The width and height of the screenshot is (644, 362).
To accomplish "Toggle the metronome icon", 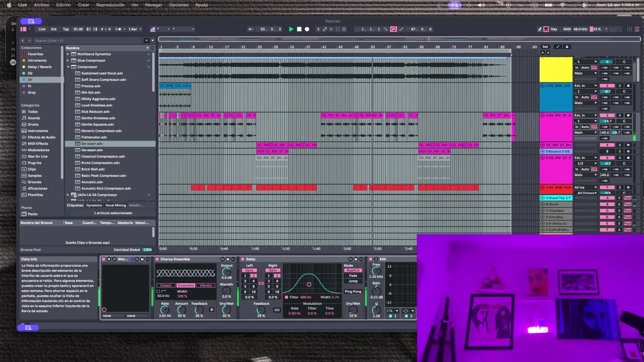I will coord(119,29).
